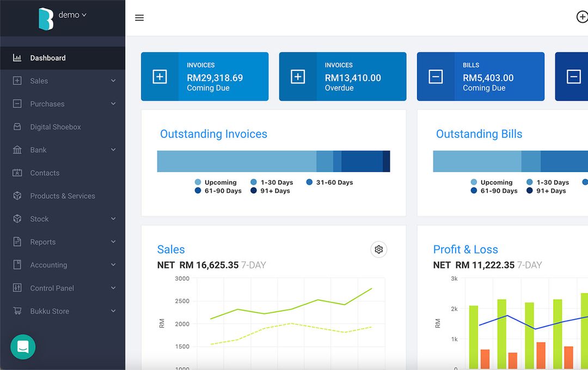Open the Digital Shoebox section
Image resolution: width=588 pixels, height=370 pixels.
point(17,126)
